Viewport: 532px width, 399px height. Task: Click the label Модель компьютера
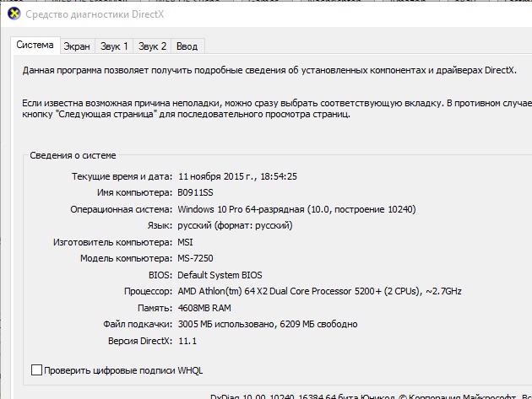click(126, 259)
